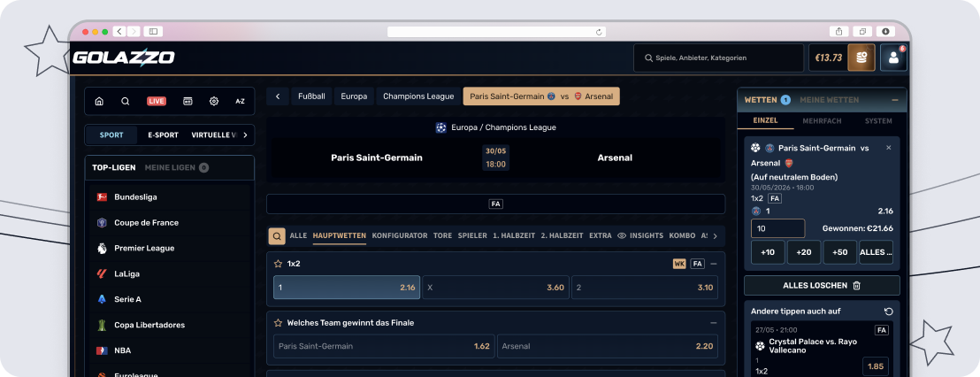Select outcome 2 odds 3.10
980x377 pixels.
[x=645, y=288]
